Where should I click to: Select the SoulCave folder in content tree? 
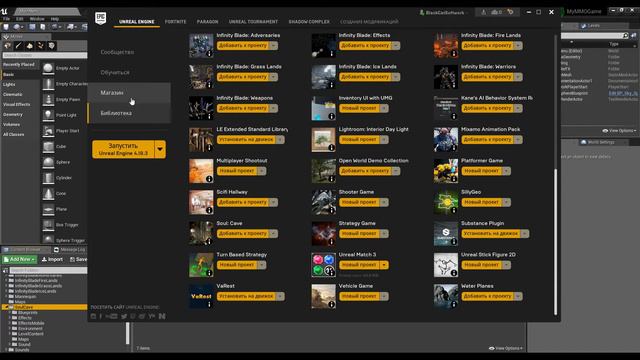click(44, 307)
